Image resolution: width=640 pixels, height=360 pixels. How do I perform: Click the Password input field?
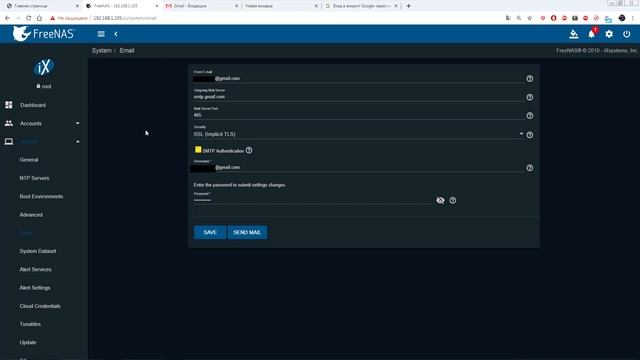(x=312, y=200)
